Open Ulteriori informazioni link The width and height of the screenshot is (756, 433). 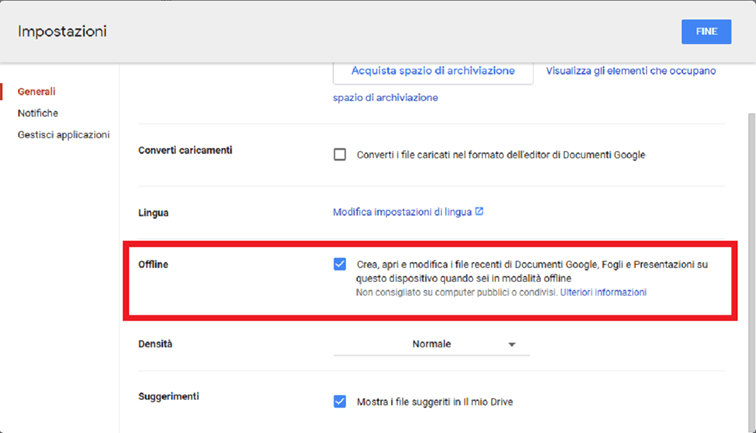pos(603,292)
